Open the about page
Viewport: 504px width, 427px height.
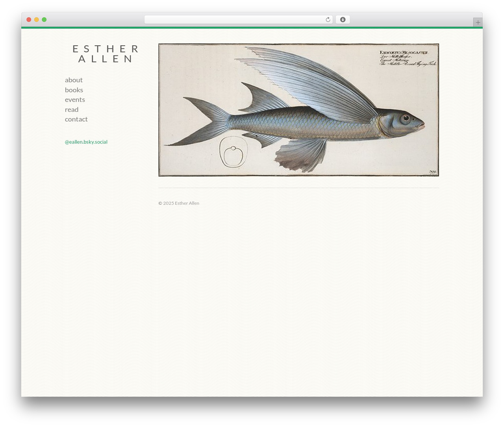(74, 80)
